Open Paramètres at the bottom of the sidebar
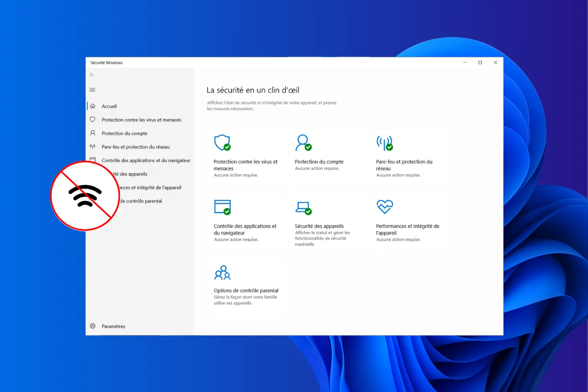This screenshot has width=588, height=392. coord(113,326)
